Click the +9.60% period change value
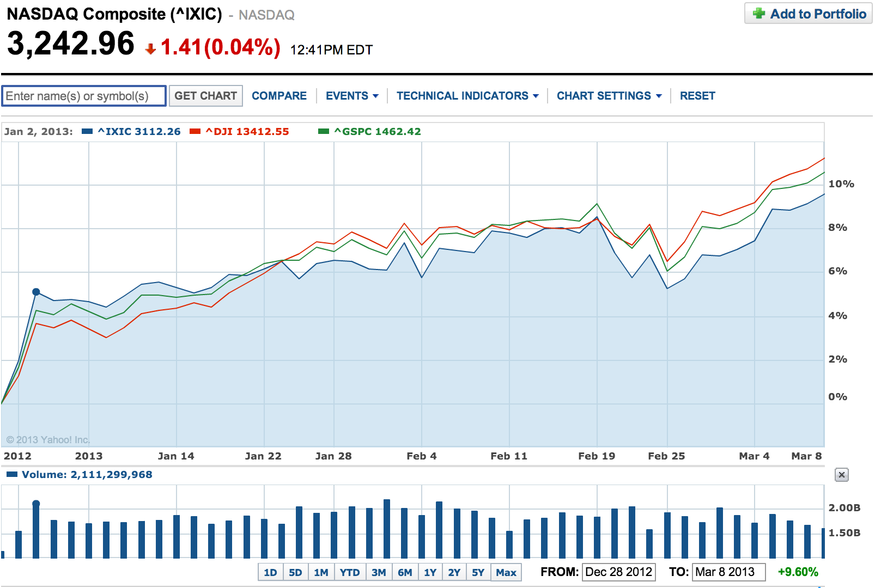Viewport: 875px width, 588px height. (798, 572)
